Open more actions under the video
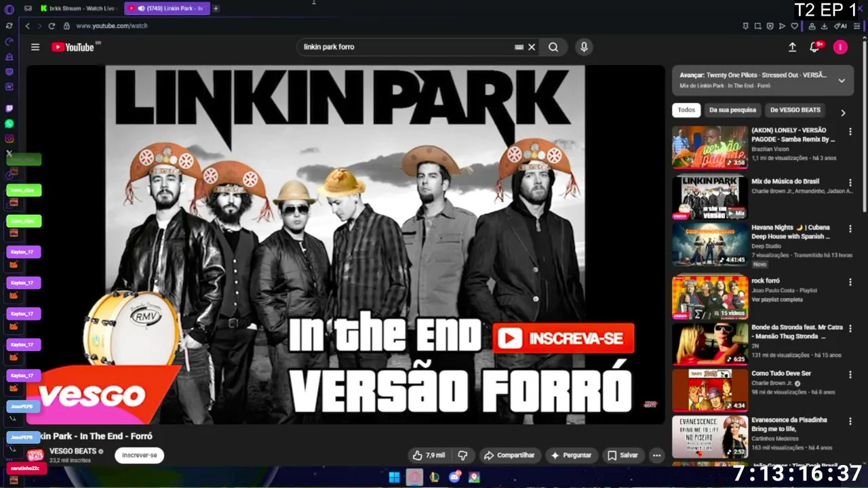This screenshot has height=488, width=868. pyautogui.click(x=656, y=455)
